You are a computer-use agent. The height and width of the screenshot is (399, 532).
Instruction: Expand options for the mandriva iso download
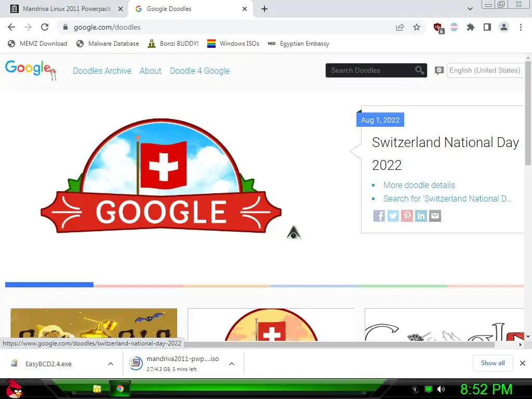click(x=232, y=364)
